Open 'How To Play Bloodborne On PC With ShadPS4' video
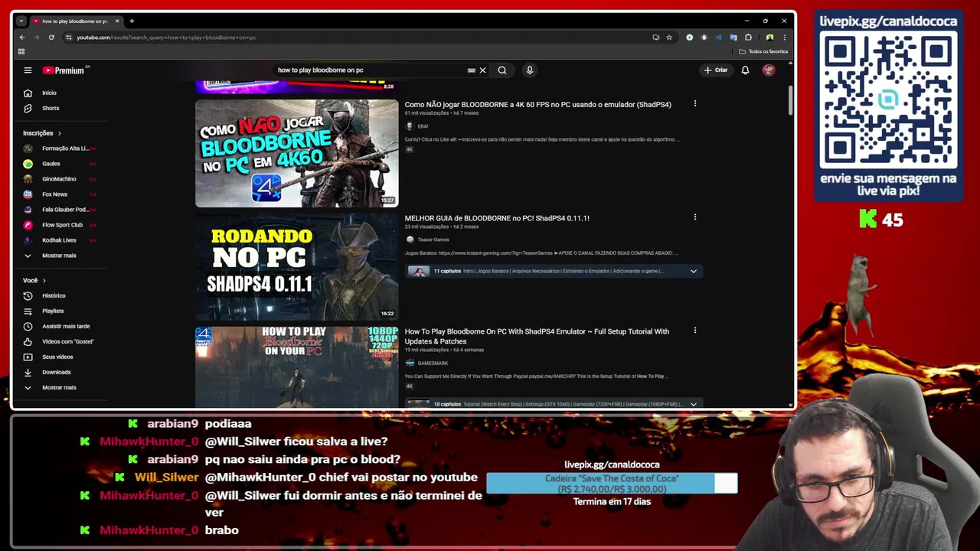 537,336
